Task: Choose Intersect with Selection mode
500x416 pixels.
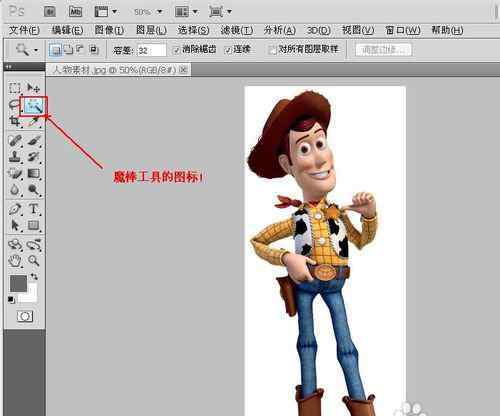Action: tap(94, 50)
